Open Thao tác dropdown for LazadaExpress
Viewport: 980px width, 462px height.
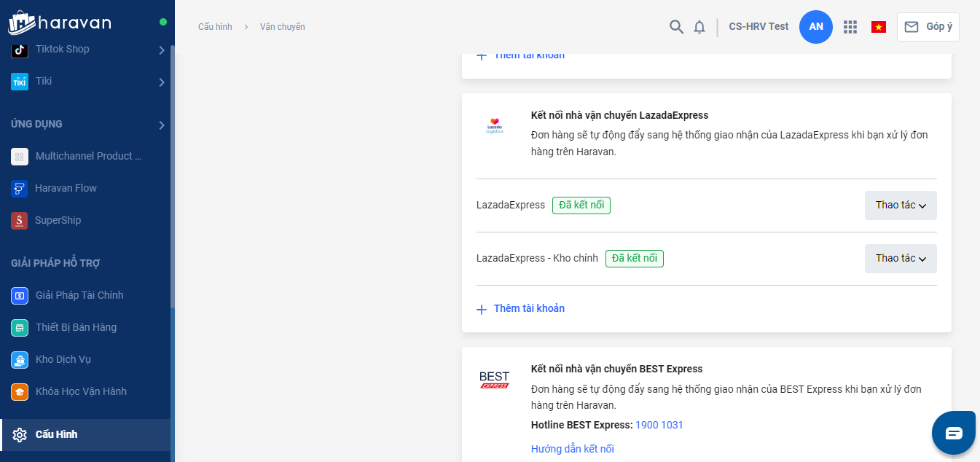point(900,205)
